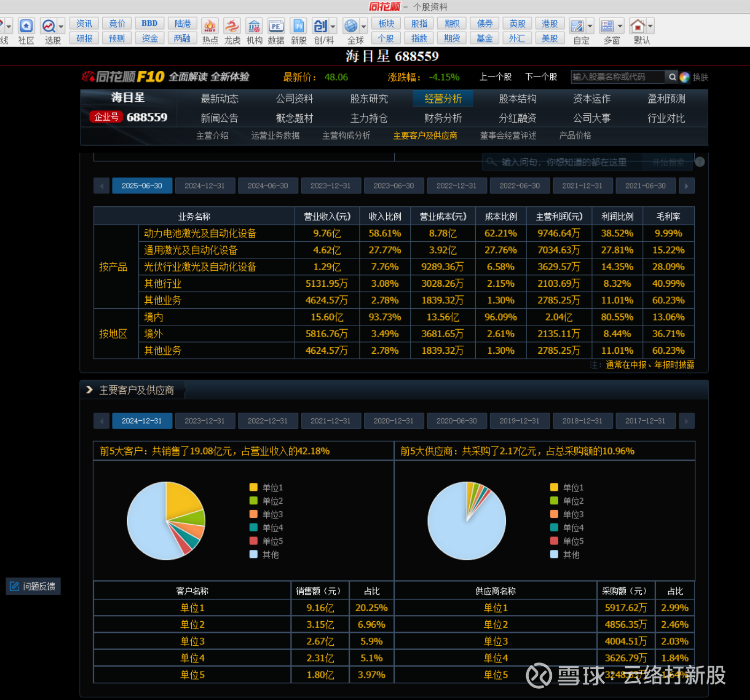750x700 pixels.
Task: Click the 20.25% customer share cell
Action: 371,608
